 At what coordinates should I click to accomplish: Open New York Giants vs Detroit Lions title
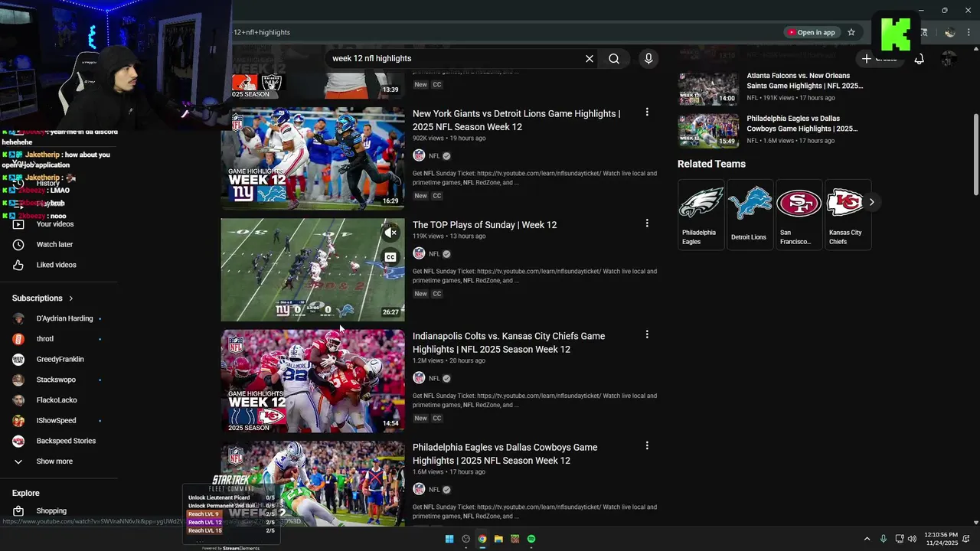pos(517,120)
